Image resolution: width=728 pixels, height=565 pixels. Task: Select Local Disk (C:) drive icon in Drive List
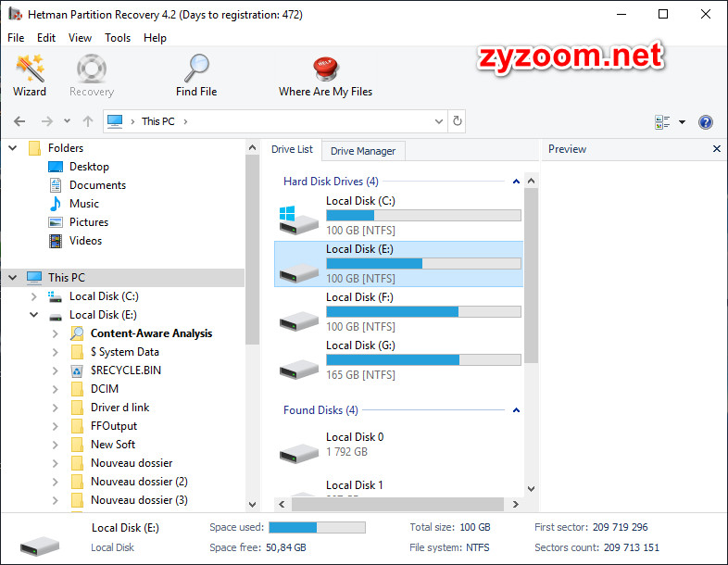point(298,220)
